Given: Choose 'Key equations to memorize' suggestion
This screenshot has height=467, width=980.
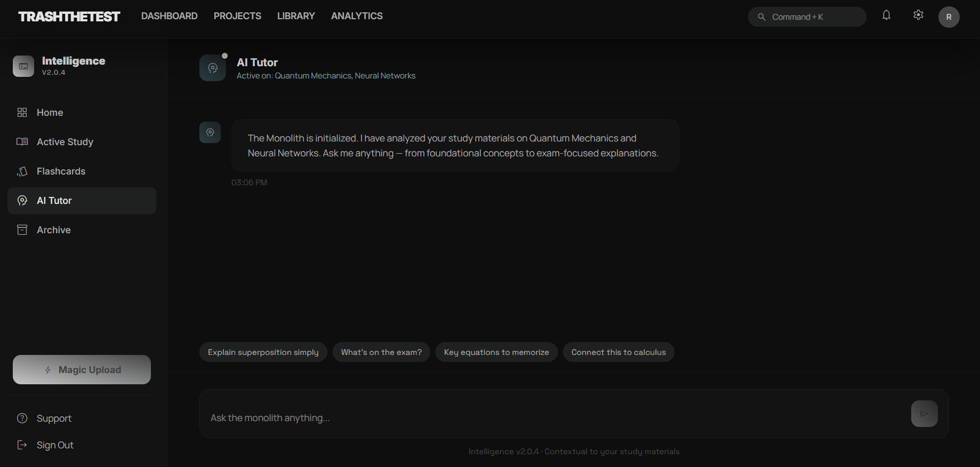Looking at the screenshot, I should click(x=496, y=352).
